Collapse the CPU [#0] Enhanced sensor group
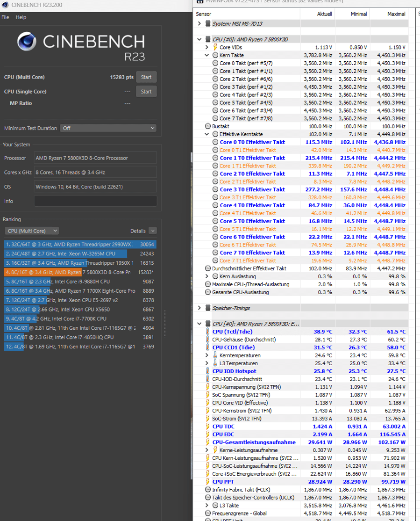420x521 pixels. (199, 324)
